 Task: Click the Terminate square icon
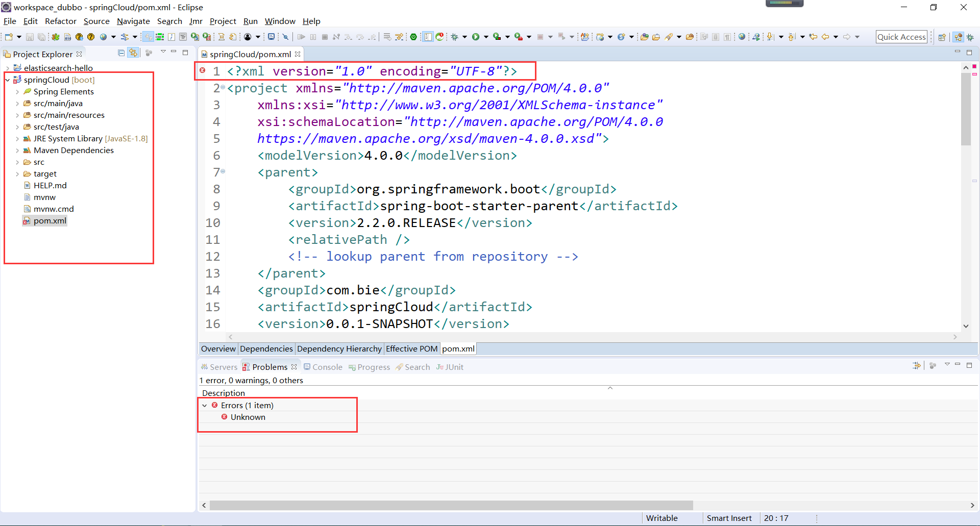click(x=325, y=37)
